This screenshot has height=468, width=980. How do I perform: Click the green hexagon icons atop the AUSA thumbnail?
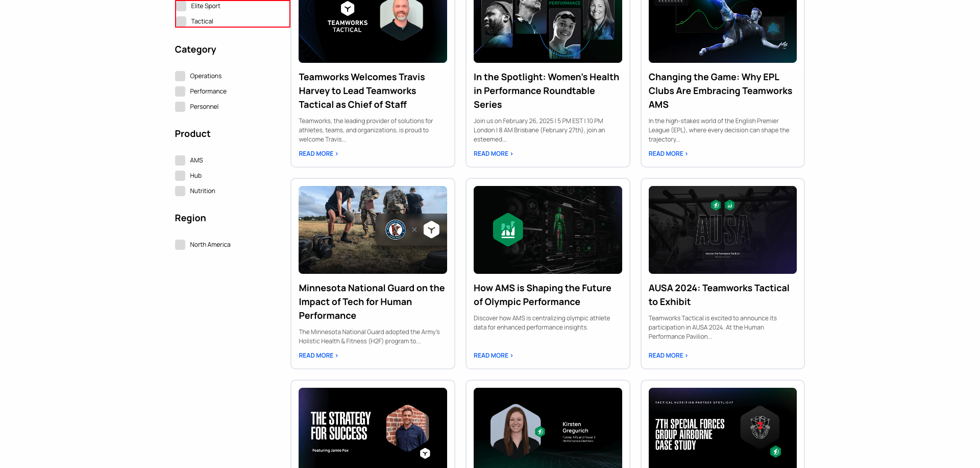(x=722, y=205)
